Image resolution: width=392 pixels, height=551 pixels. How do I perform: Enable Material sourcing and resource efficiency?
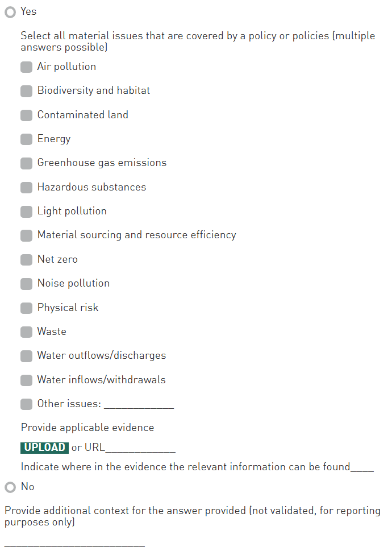click(x=27, y=235)
